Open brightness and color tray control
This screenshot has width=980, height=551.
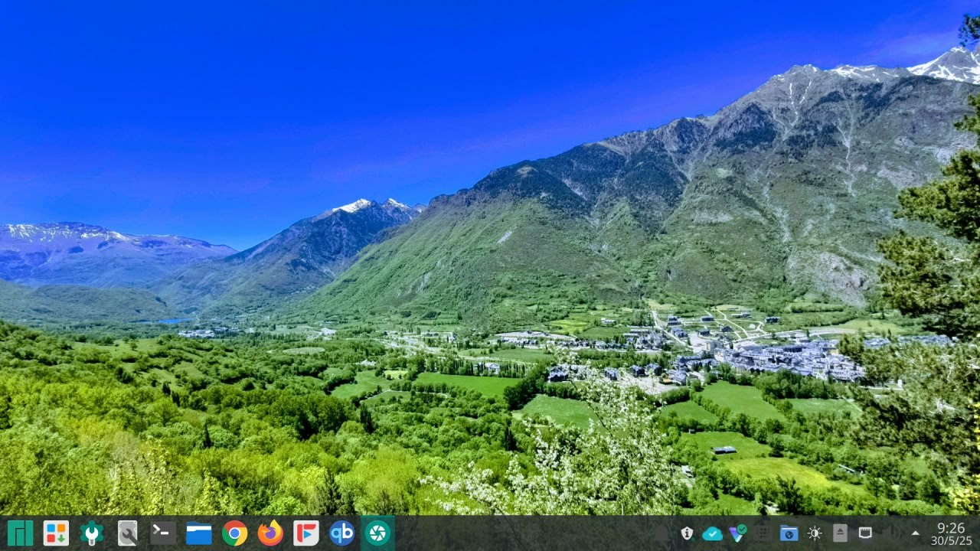tap(815, 533)
